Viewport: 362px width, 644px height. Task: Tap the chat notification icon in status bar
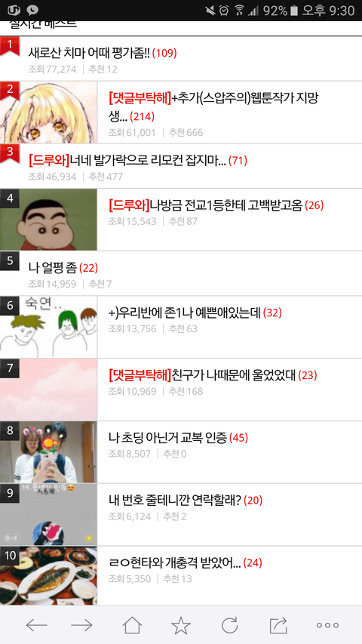[x=32, y=10]
